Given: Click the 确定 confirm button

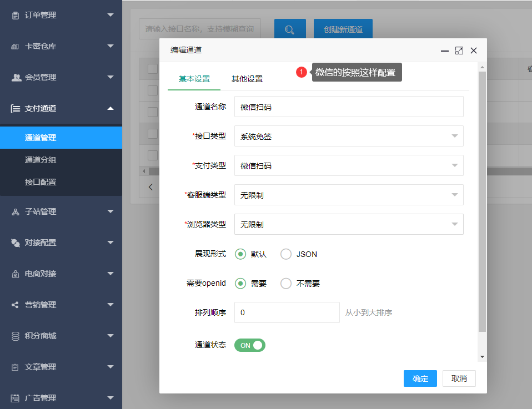Looking at the screenshot, I should point(420,378).
